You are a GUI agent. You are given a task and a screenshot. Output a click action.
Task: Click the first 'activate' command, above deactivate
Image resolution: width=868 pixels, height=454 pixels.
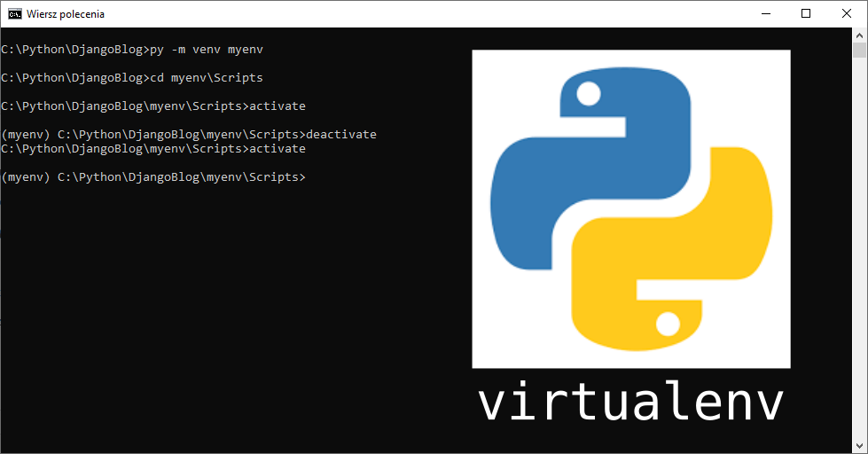277,106
